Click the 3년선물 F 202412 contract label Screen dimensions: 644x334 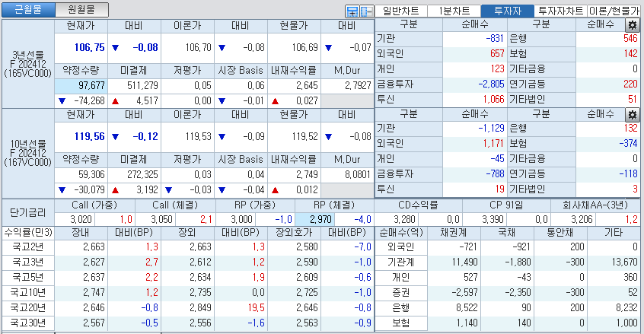(28, 64)
